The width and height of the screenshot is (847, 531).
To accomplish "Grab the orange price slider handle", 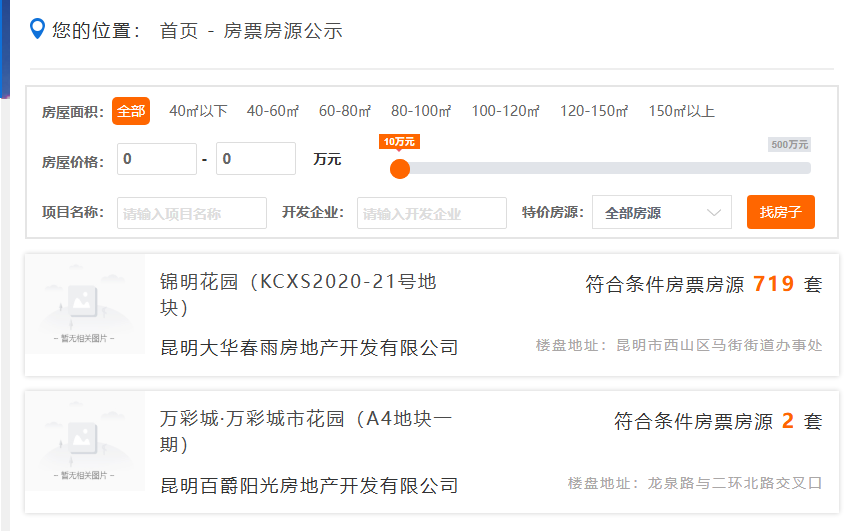I will [400, 168].
